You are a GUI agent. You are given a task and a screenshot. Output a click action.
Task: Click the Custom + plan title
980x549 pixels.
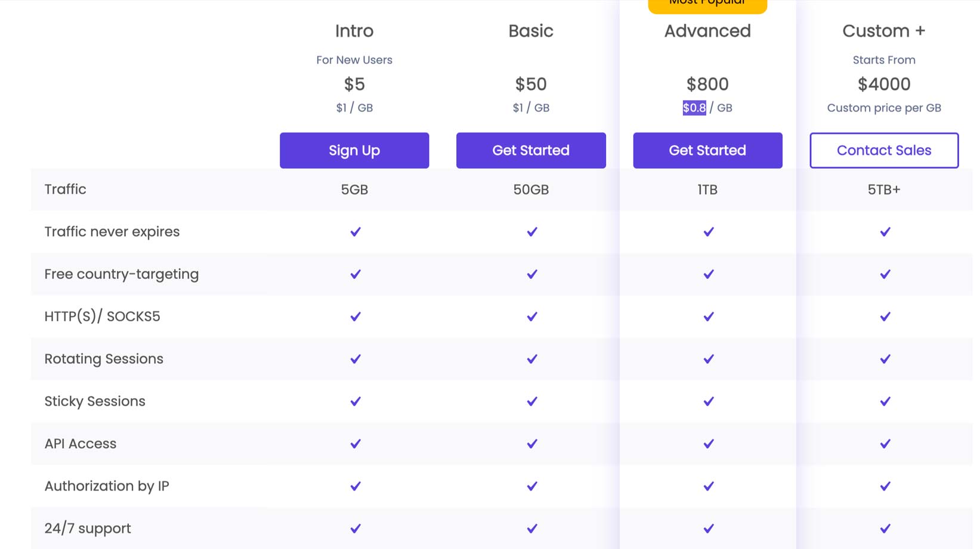(884, 31)
